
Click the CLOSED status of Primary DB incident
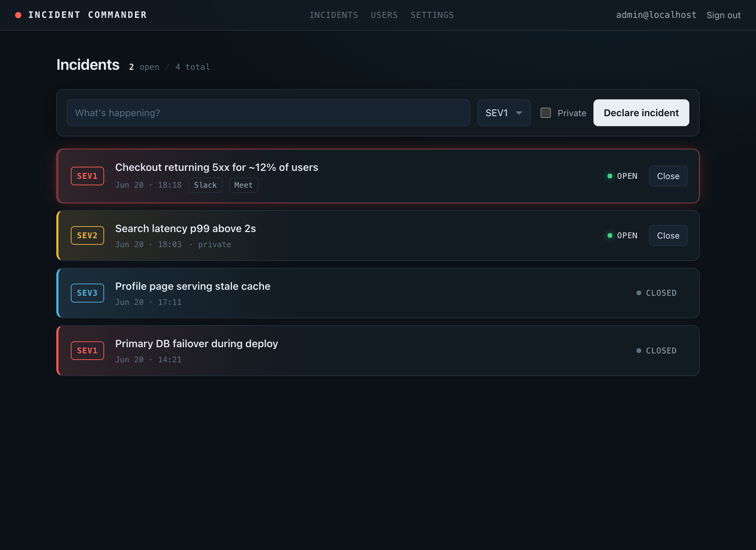656,351
